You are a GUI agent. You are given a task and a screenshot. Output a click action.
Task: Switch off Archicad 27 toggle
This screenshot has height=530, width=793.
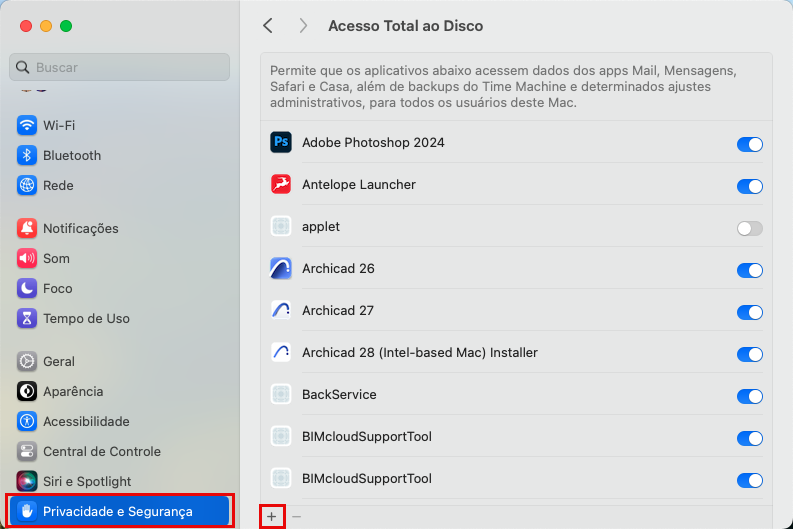(750, 312)
